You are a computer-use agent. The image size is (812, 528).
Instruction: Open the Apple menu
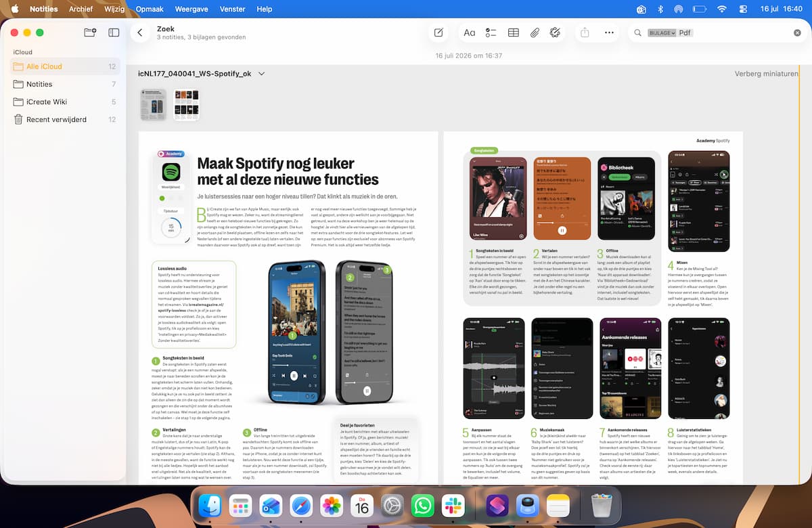[14, 9]
